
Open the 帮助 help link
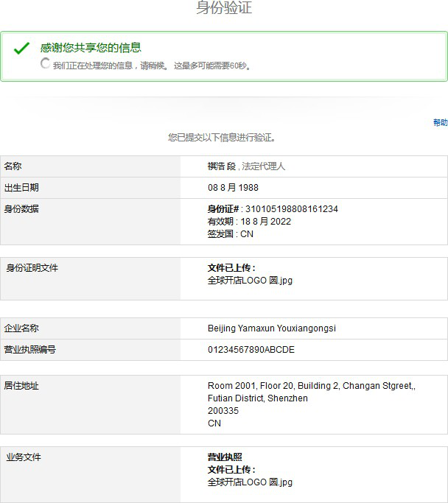440,122
